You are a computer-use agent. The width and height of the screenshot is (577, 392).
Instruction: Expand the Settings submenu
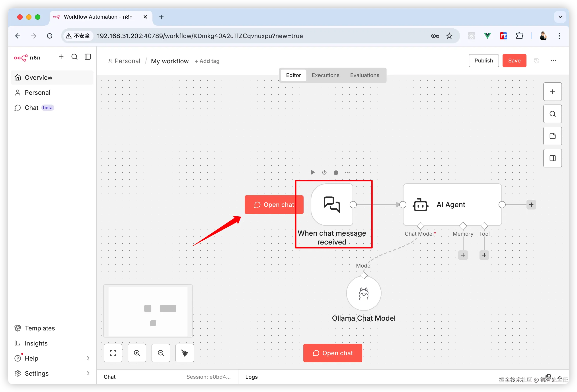point(88,373)
